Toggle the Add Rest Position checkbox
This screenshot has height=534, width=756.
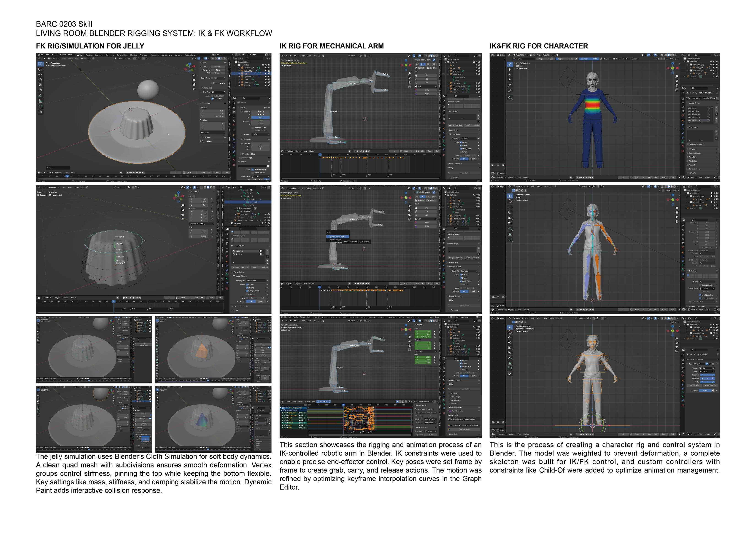pos(688,144)
